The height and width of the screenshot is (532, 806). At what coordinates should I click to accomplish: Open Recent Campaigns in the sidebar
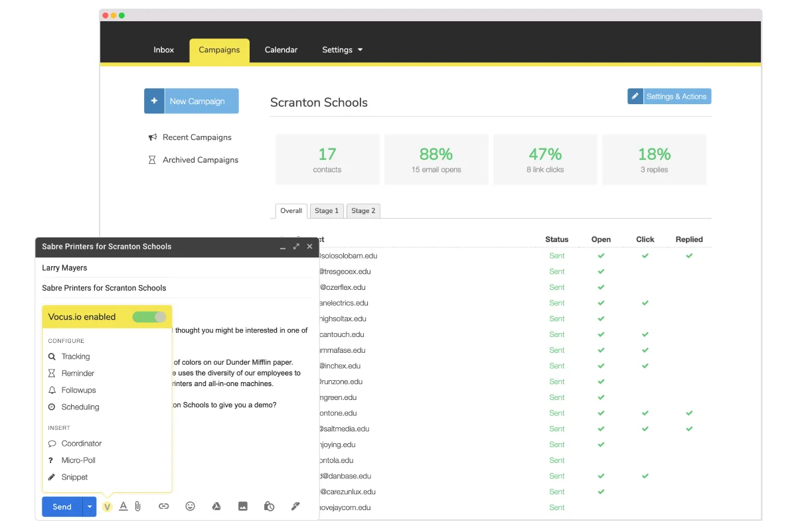197,137
